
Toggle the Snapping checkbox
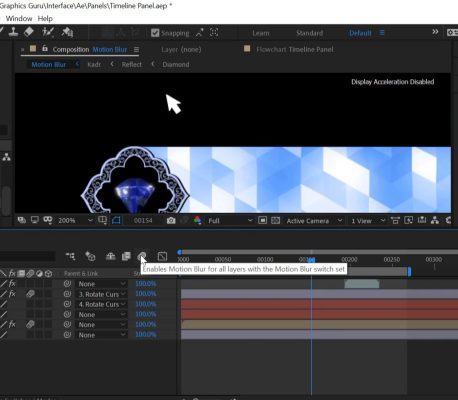[x=155, y=33]
